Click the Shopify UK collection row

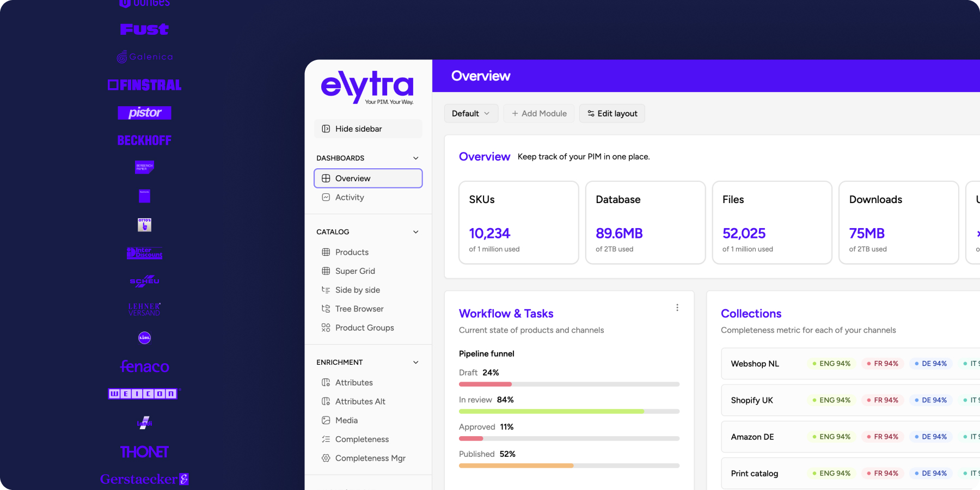click(850, 400)
